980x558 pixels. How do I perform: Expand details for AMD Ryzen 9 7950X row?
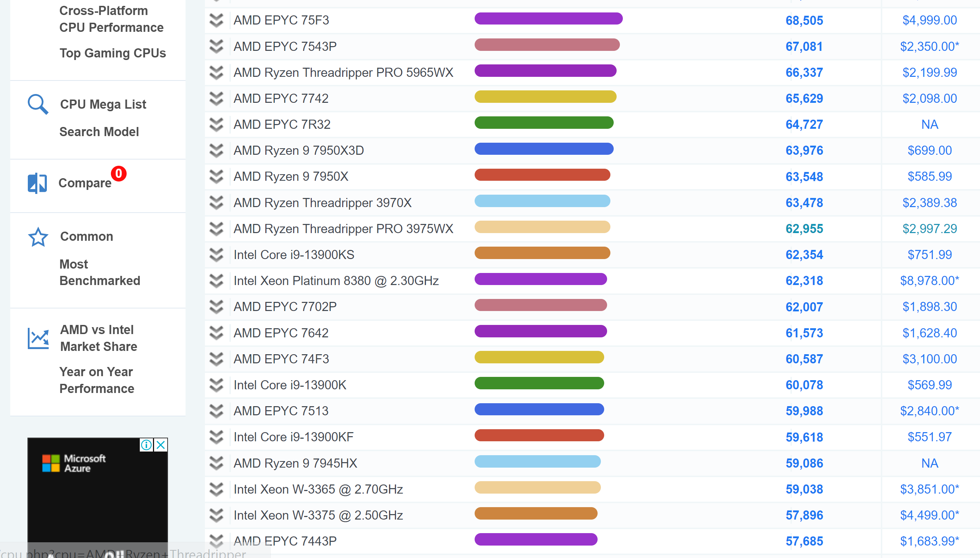coord(217,177)
